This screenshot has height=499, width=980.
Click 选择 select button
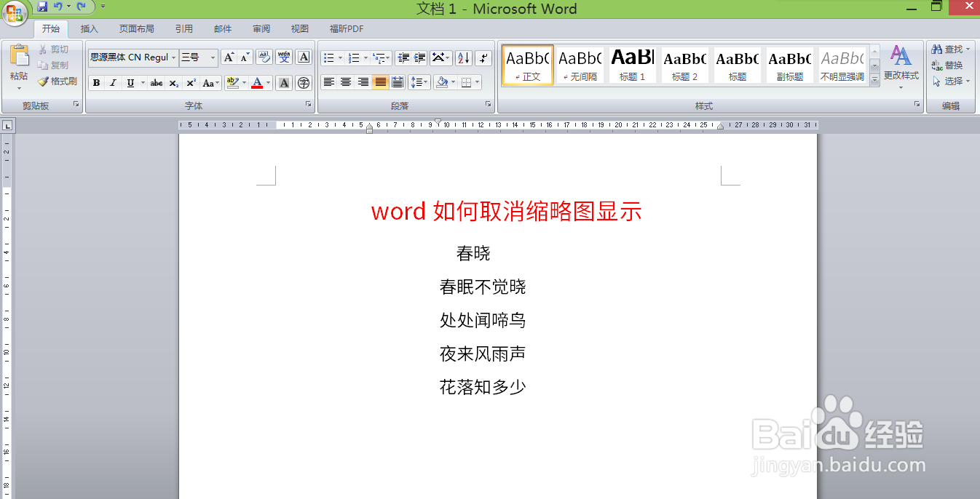click(x=952, y=81)
